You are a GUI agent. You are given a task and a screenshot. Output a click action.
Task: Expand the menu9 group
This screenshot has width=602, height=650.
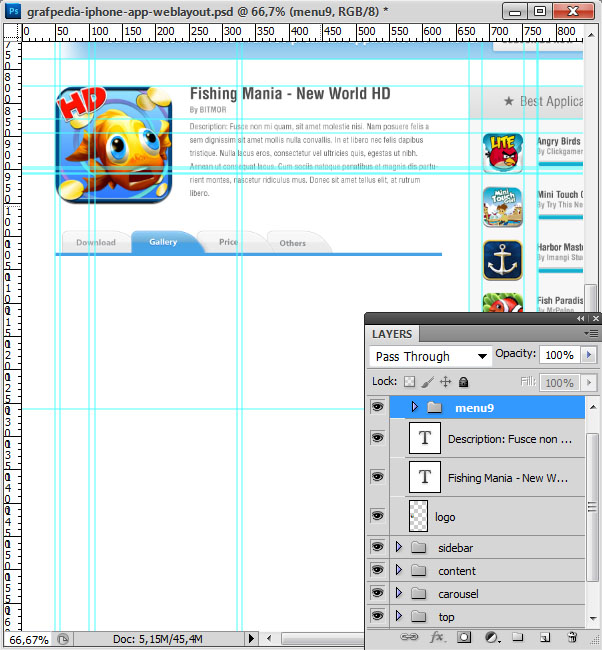tap(414, 407)
